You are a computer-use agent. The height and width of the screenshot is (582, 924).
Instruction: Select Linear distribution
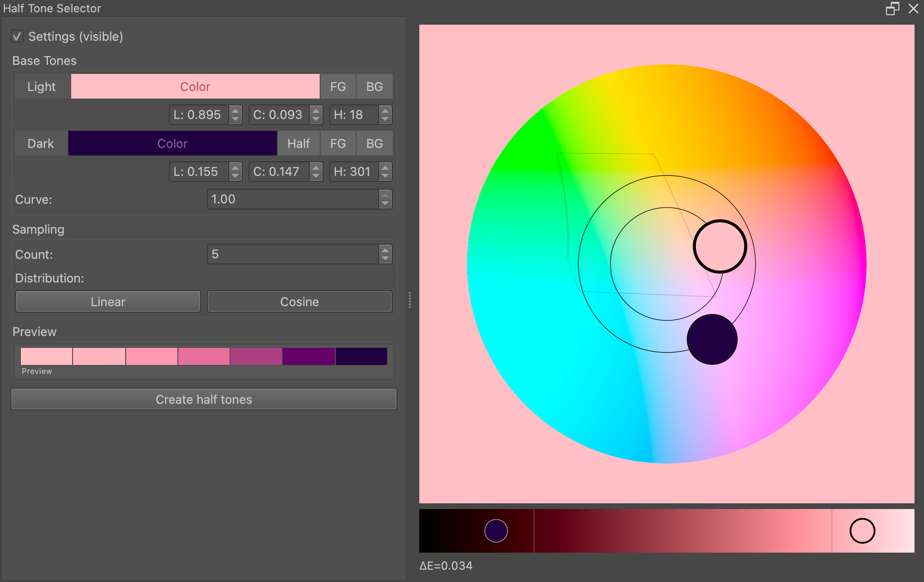click(x=108, y=301)
